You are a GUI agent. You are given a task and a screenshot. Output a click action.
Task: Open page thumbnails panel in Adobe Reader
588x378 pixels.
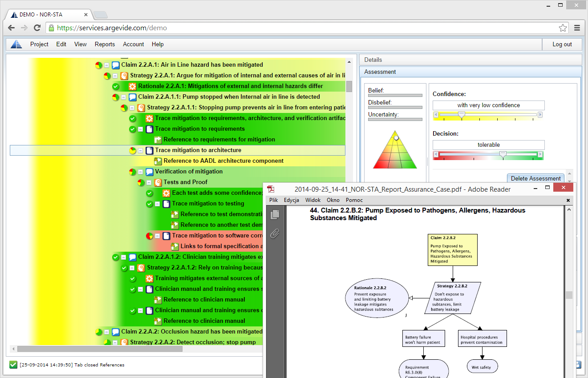(x=275, y=215)
